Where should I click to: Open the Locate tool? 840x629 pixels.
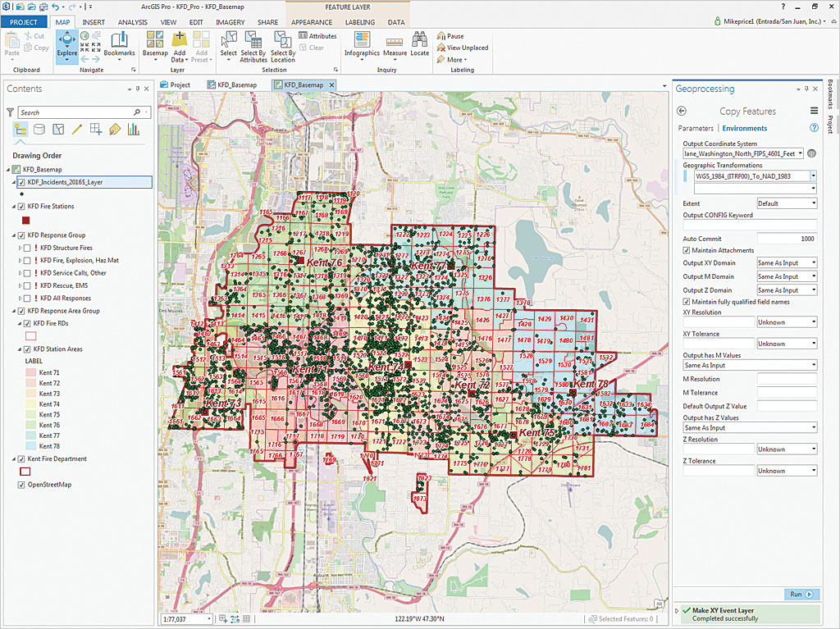419,44
